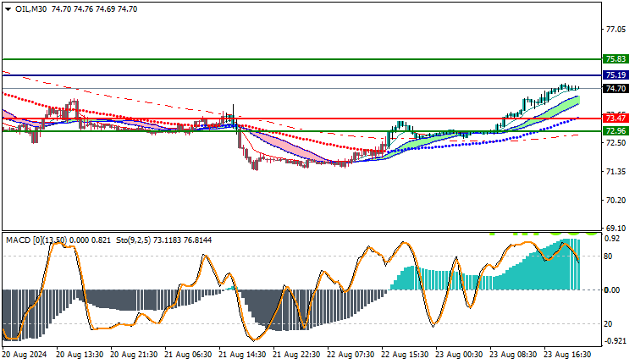Screen dimensions: 635x364
Task: Click the 20 level on oscillator scale
Action: [608, 324]
